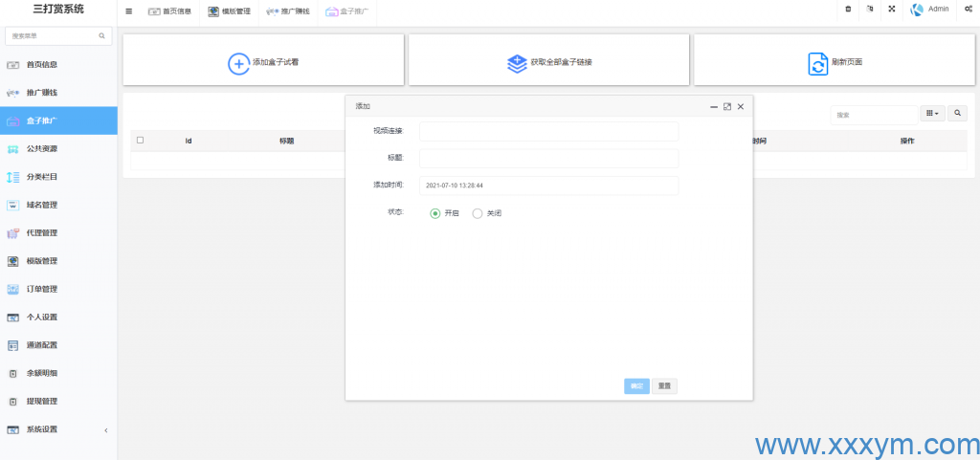Image resolution: width=980 pixels, height=460 pixels.
Task: Click the 确定 confirm button
Action: pos(636,386)
